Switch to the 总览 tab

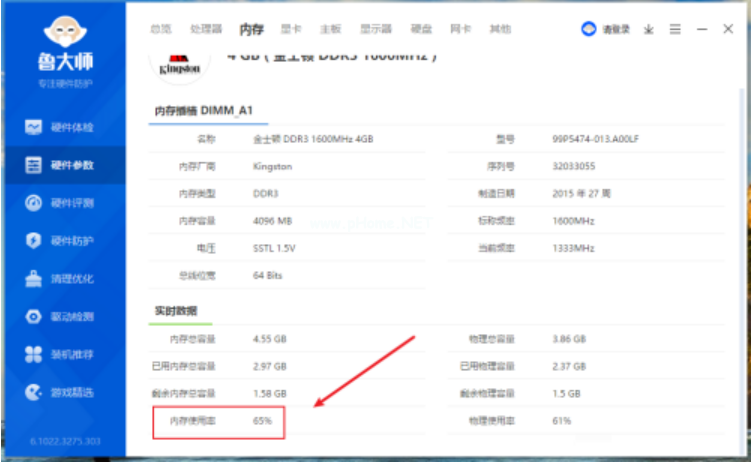(x=160, y=30)
